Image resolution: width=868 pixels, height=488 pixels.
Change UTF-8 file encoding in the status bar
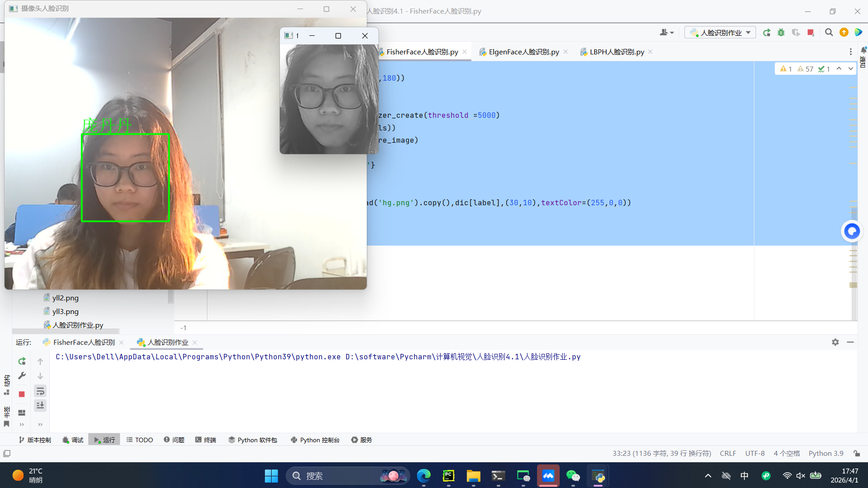tap(755, 453)
